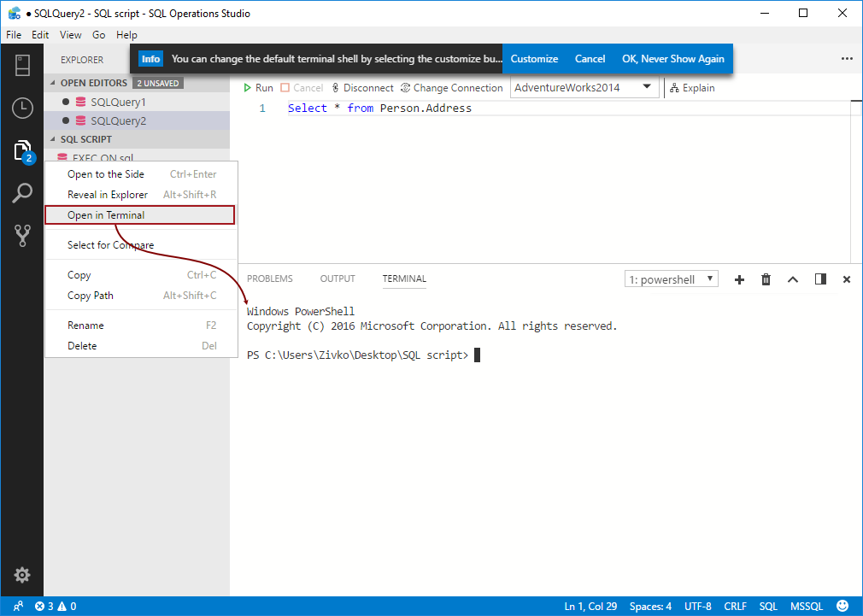Image resolution: width=863 pixels, height=616 pixels.
Task: Open SQLQuery1 in open editors
Action: point(137,102)
